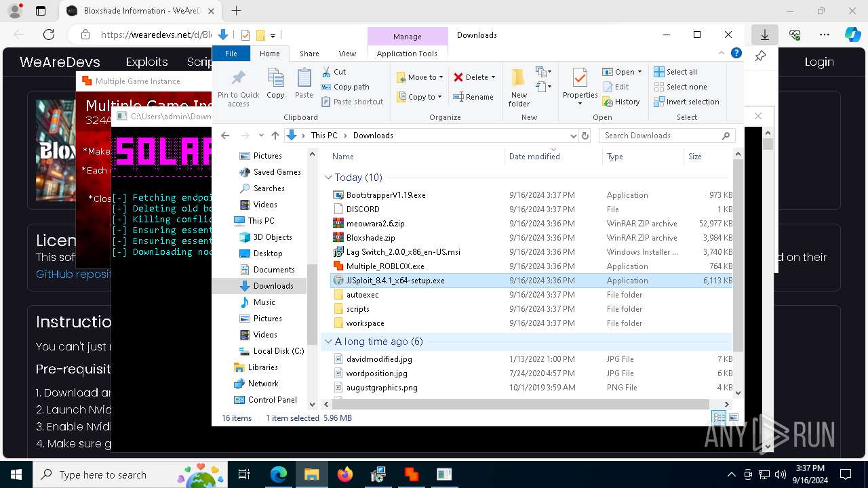Click Login on WeAreDevs page
The width and height of the screenshot is (868, 488).
tap(819, 62)
